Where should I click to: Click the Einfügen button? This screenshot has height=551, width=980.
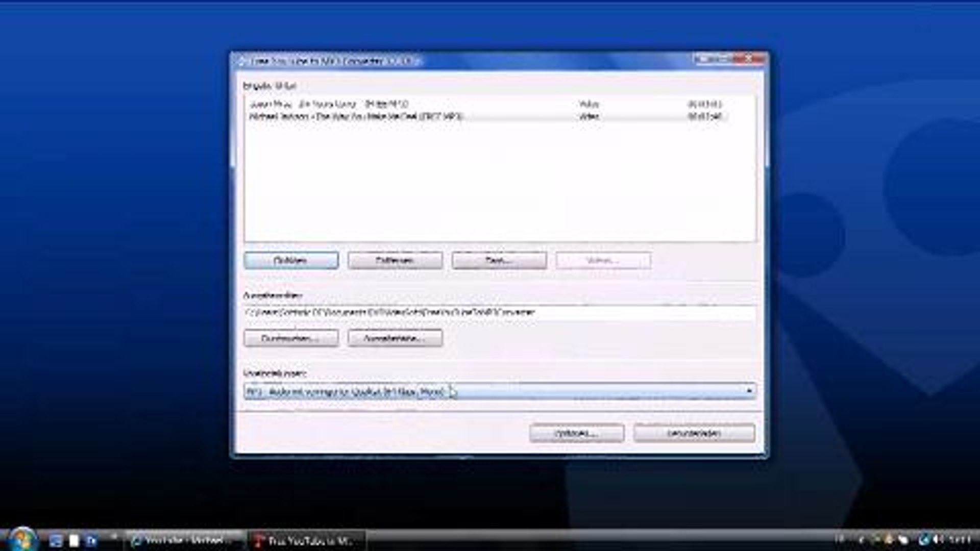coord(291,261)
